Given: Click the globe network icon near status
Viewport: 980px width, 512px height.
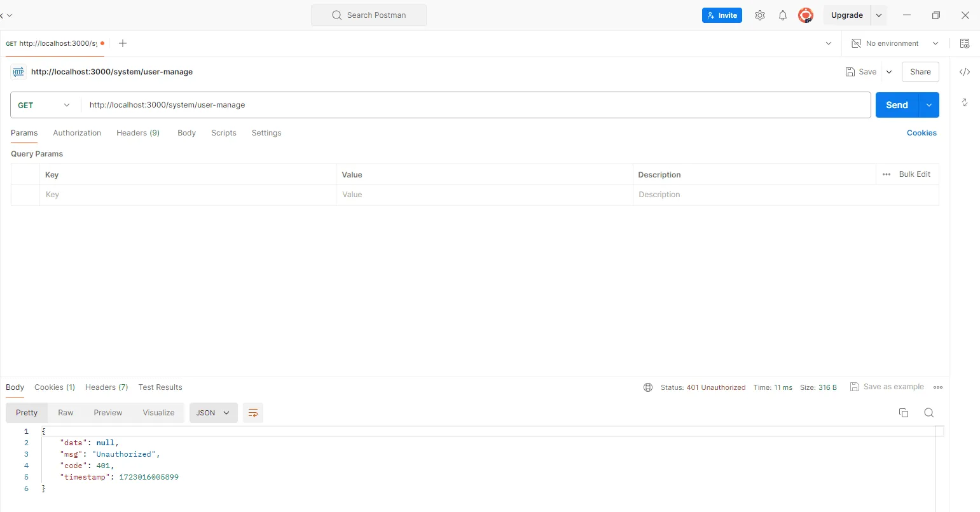Looking at the screenshot, I should pyautogui.click(x=648, y=387).
